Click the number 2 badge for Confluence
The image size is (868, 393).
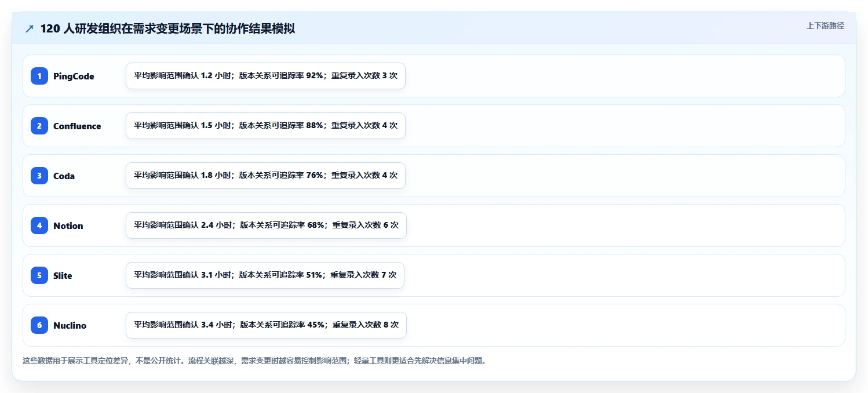39,126
